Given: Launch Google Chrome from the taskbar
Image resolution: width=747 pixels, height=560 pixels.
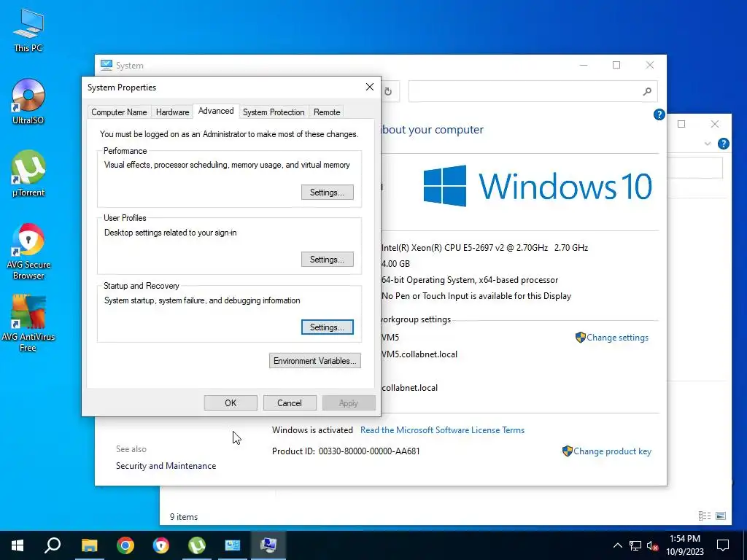Looking at the screenshot, I should coord(125,545).
